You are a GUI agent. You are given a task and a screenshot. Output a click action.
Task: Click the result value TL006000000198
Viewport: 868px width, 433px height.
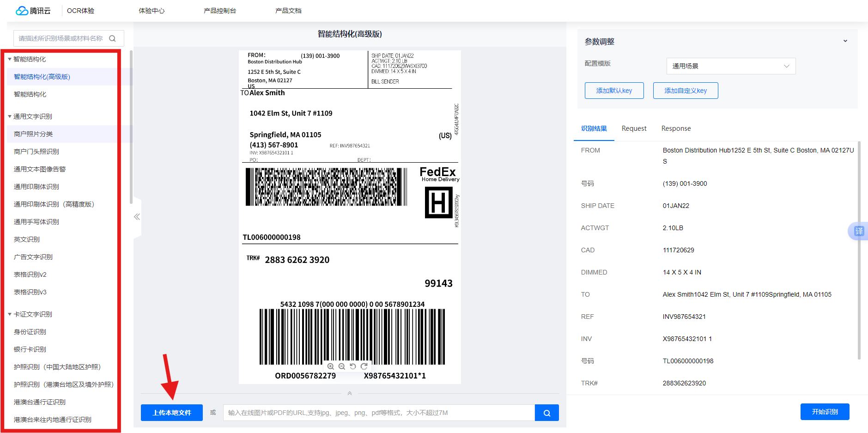tap(688, 361)
